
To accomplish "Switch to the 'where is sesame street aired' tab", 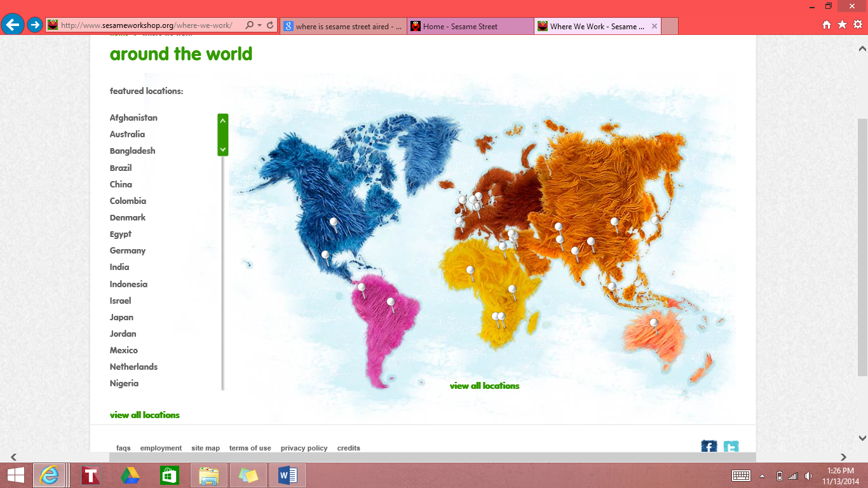I will click(x=343, y=26).
